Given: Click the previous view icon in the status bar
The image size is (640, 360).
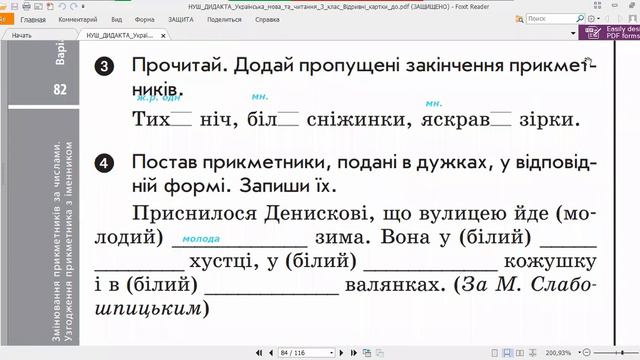Looking at the screenshot, I should click(x=367, y=353).
